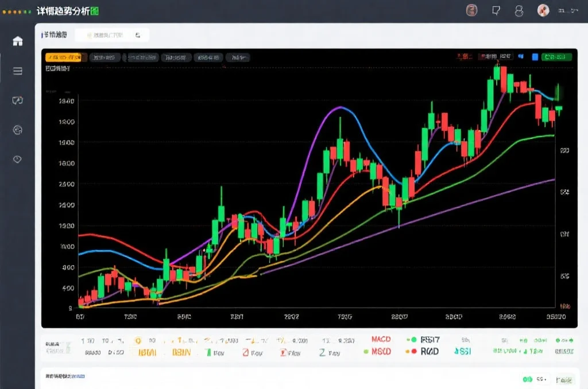This screenshot has height=389, width=588.
Task: Click the bottom shield icon in the sidebar
Action: point(17,159)
